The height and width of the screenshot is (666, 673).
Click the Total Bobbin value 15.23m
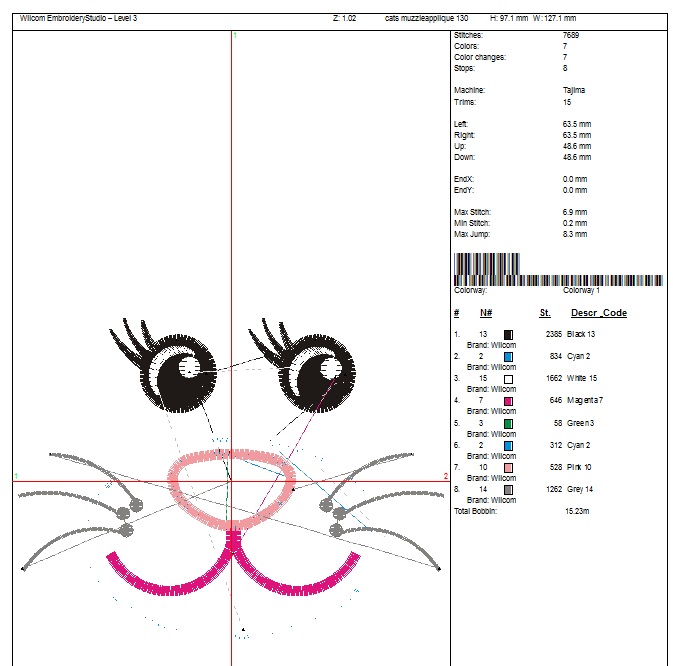coord(579,511)
